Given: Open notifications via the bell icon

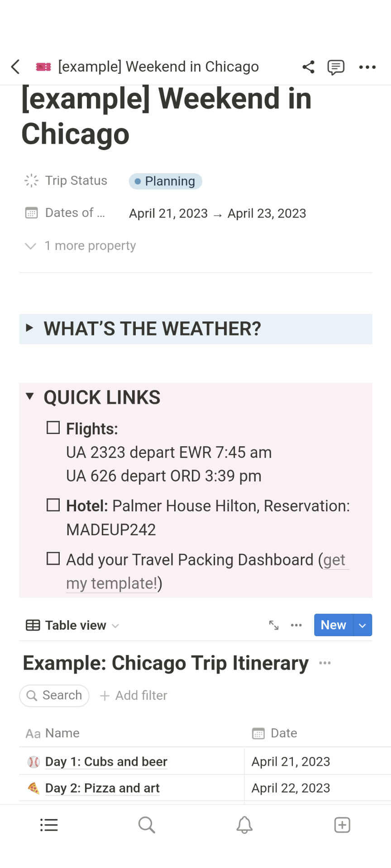Looking at the screenshot, I should 244,825.
